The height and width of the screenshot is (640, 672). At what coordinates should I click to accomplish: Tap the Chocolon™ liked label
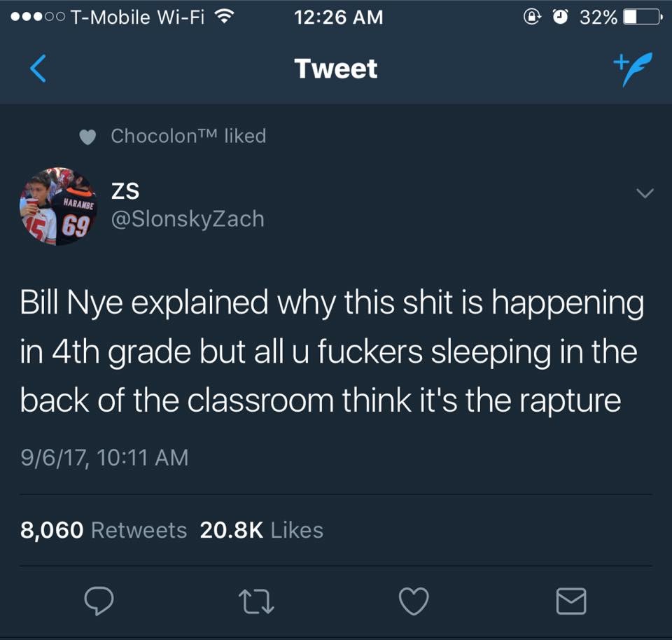(188, 136)
